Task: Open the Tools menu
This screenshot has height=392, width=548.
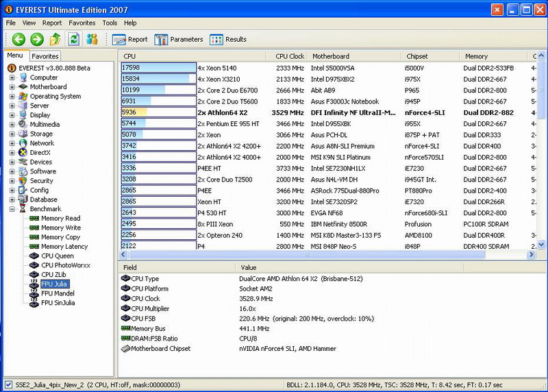Action: [110, 23]
